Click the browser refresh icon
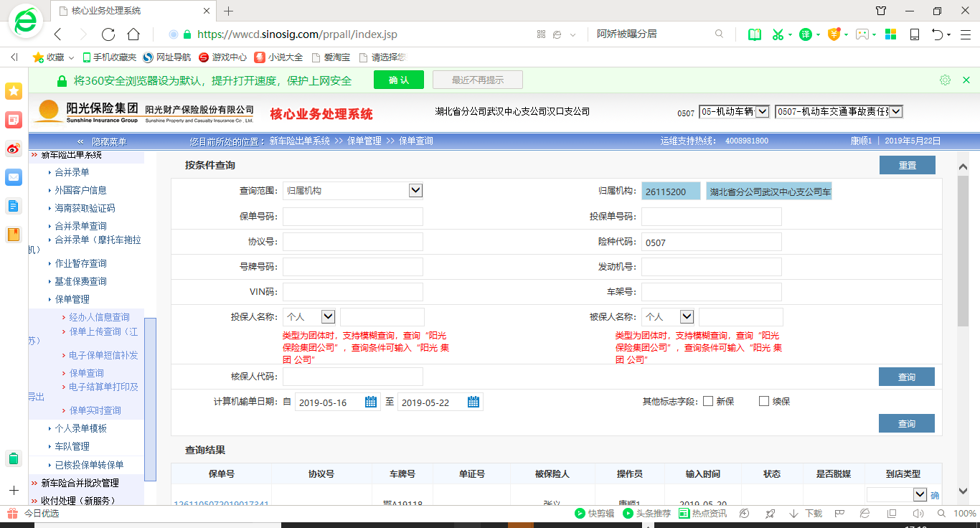Screen dimensions: 980x528 (x=108, y=34)
